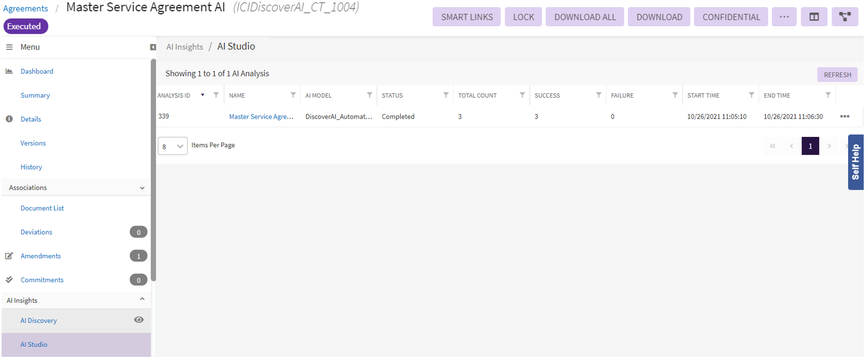This screenshot has height=357, width=868.
Task: Collapse the left menu panel arrow
Action: (153, 47)
